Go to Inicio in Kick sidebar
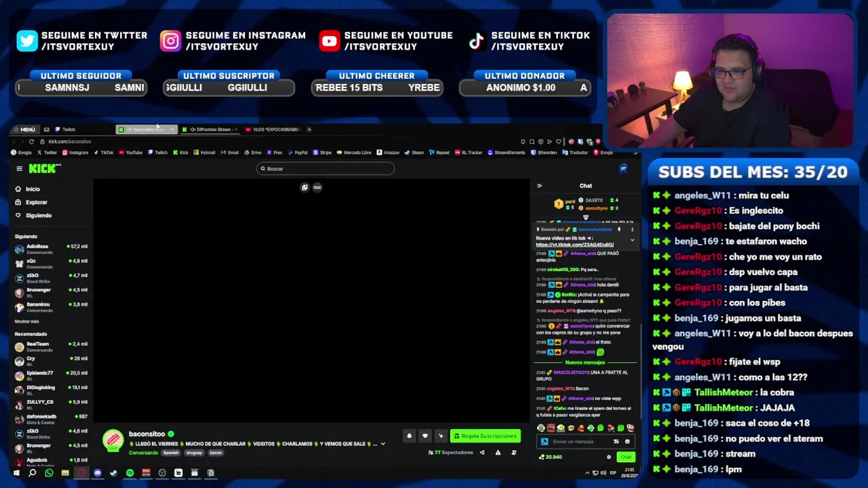868x488 pixels. 28,189
